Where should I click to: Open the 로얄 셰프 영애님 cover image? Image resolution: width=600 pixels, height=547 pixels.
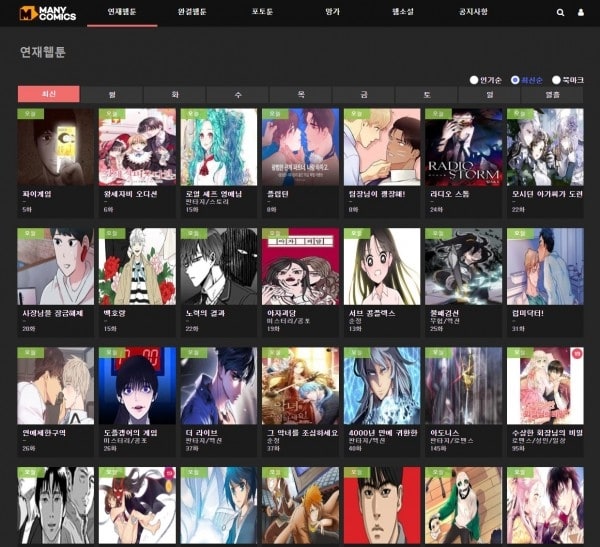(219, 147)
